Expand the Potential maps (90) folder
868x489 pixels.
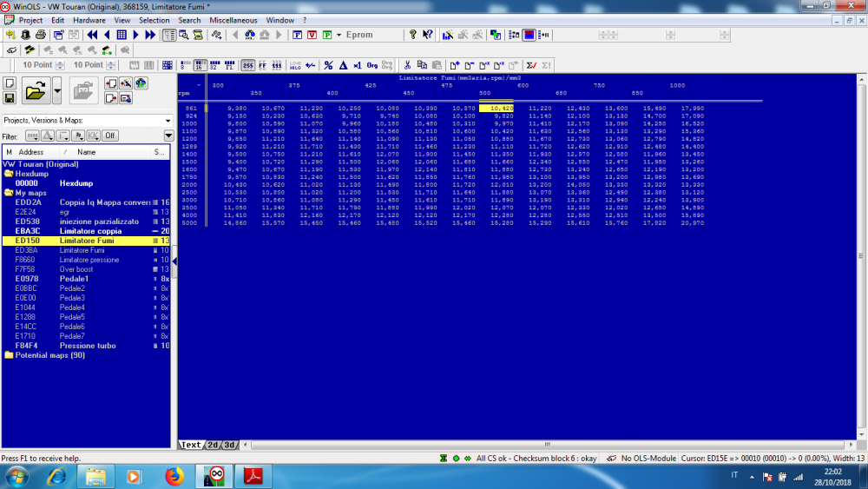[9, 355]
